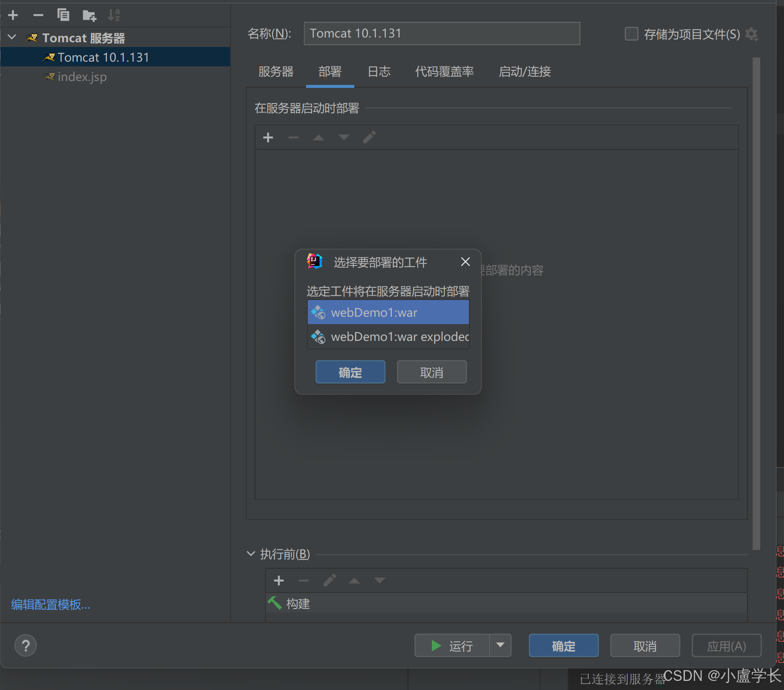Switch to the 日志 tab
This screenshot has height=690, width=784.
tap(379, 72)
